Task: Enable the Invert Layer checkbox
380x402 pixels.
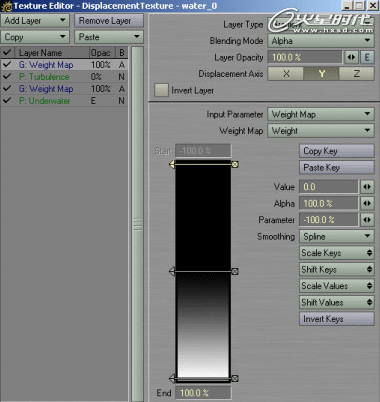Action: tap(161, 90)
